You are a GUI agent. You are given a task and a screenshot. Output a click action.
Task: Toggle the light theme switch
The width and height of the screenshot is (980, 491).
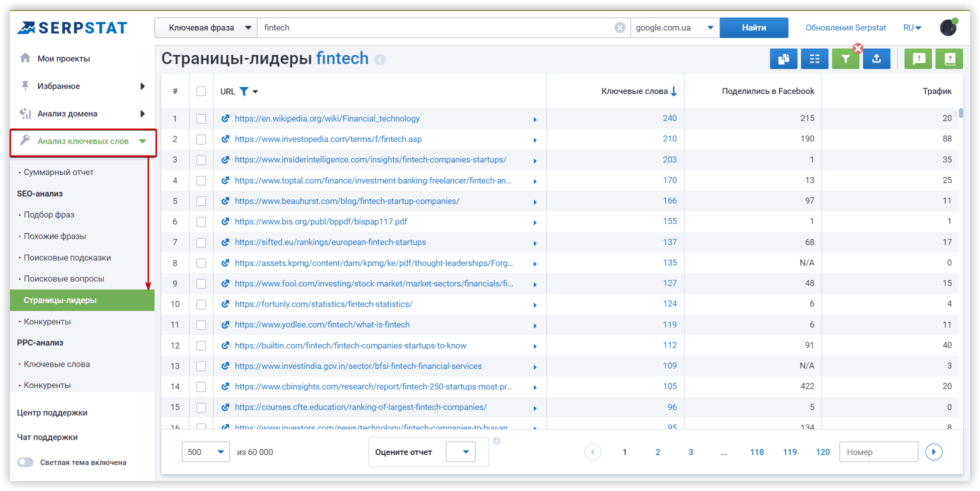[25, 462]
